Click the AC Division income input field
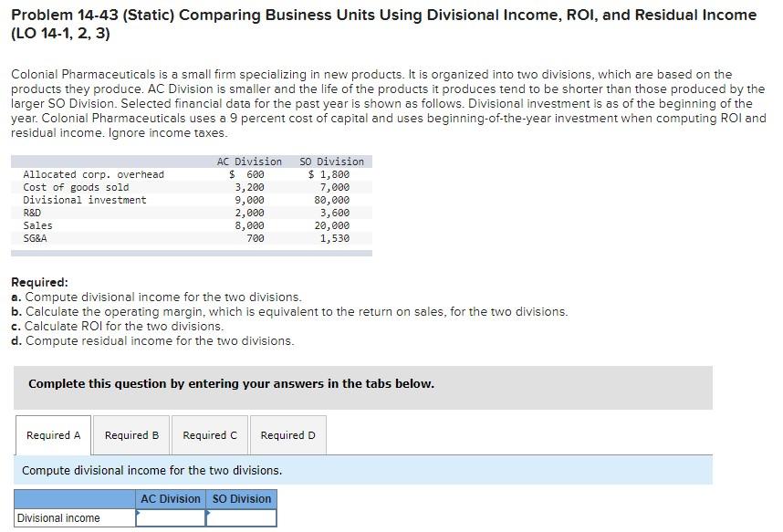Image resolution: width=783 pixels, height=532 pixels. pyautogui.click(x=171, y=517)
